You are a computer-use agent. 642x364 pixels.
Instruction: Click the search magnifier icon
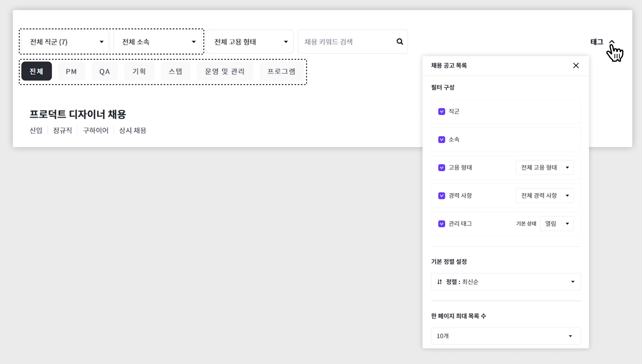(x=400, y=41)
